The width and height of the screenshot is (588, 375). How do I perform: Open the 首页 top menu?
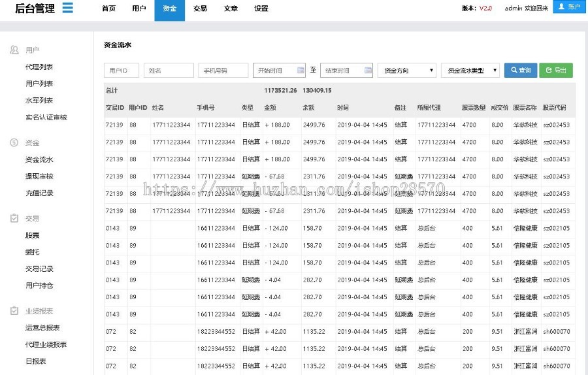(x=108, y=8)
